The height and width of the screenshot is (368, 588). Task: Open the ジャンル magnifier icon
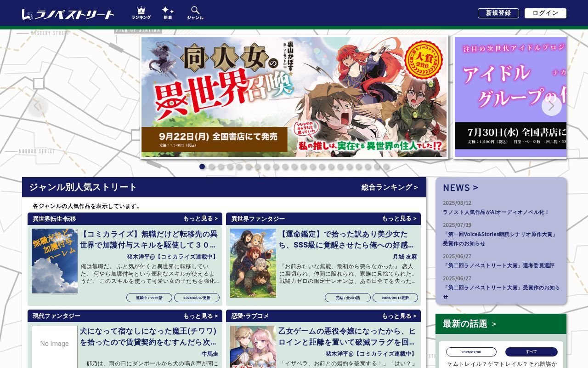coord(195,13)
